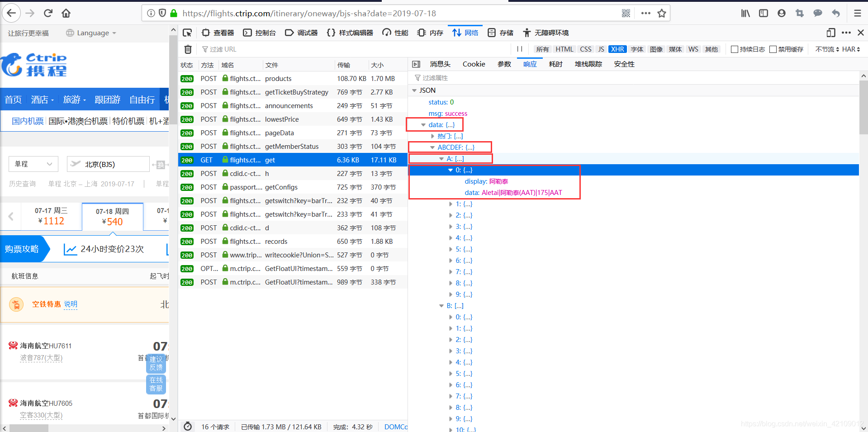Viewport: 868px width, 432px height.
Task: Toggle the network details side panel icon
Action: [x=416, y=64]
